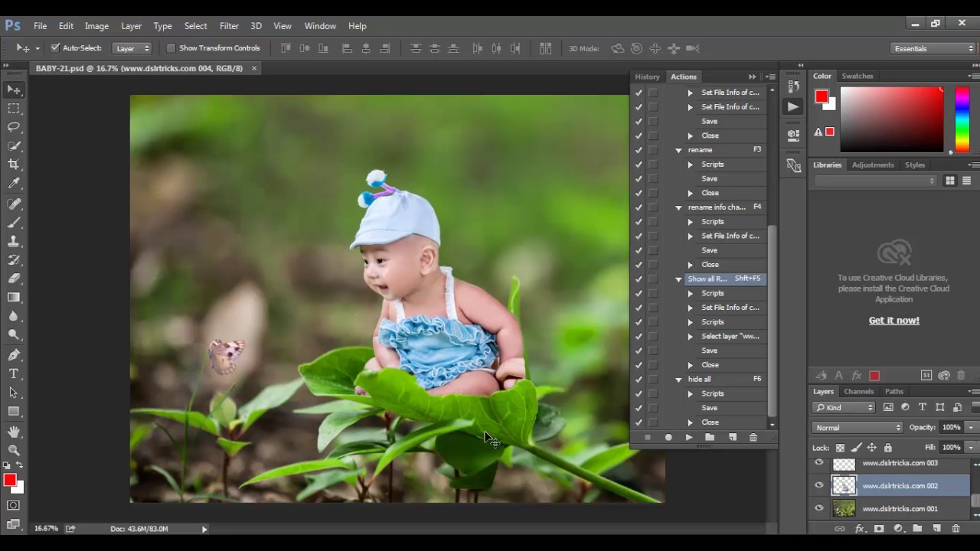
Task: Switch library view to list view
Action: click(x=966, y=181)
